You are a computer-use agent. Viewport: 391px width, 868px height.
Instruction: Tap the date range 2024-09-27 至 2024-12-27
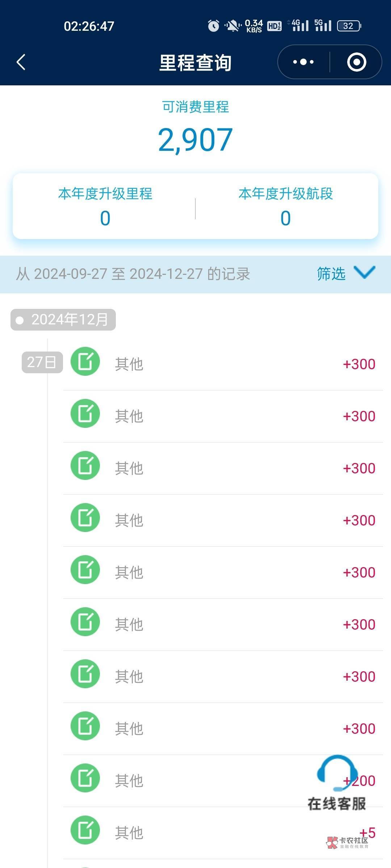tap(133, 274)
